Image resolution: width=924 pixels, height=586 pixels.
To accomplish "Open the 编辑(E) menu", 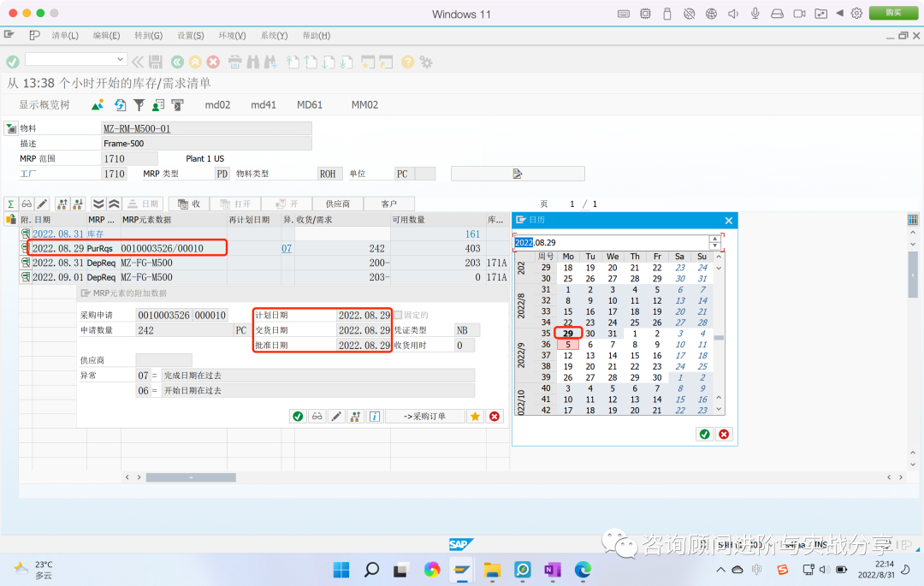I will pyautogui.click(x=106, y=35).
